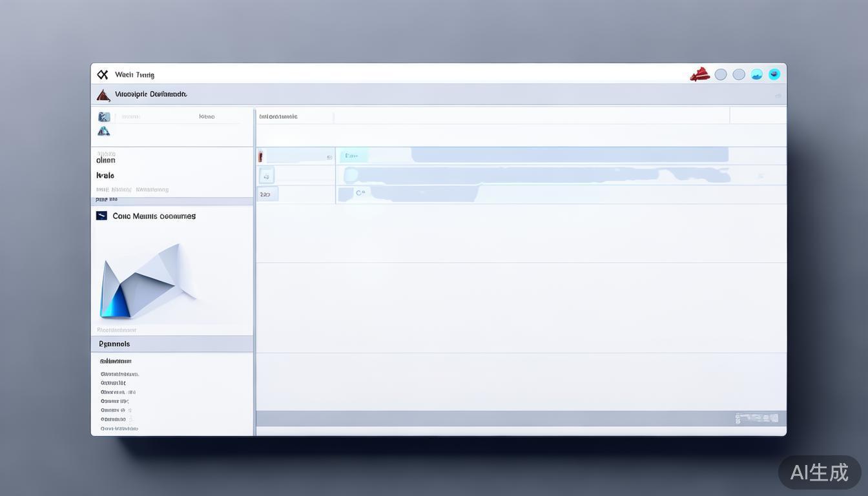Select the 'kvale' item in sidebar

105,176
